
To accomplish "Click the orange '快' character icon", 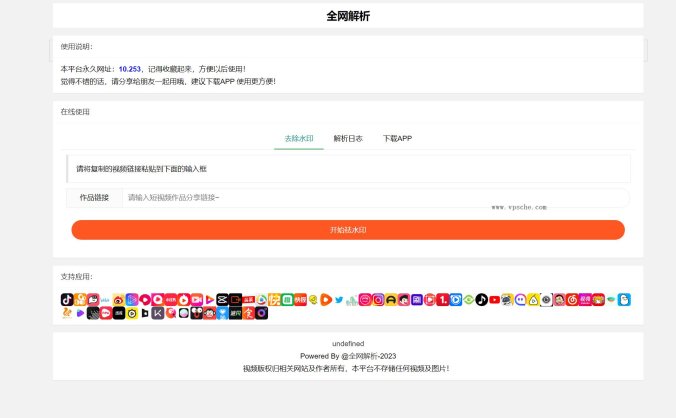I will pyautogui.click(x=274, y=299).
